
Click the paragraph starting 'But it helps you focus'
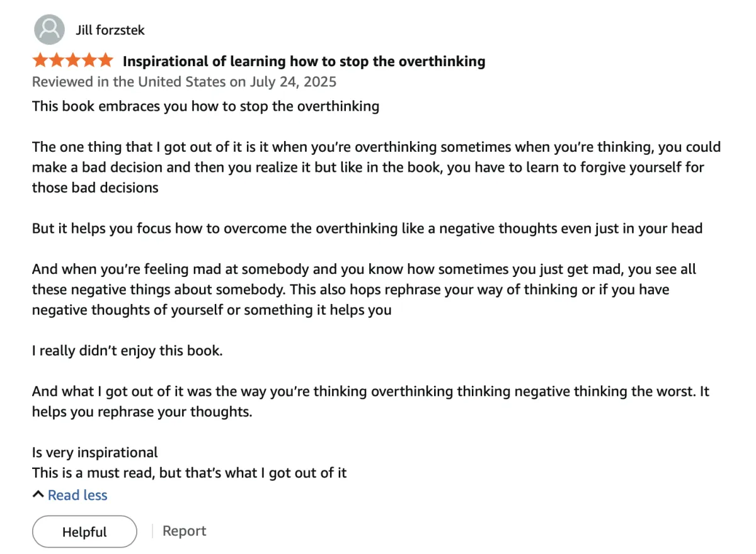point(367,229)
